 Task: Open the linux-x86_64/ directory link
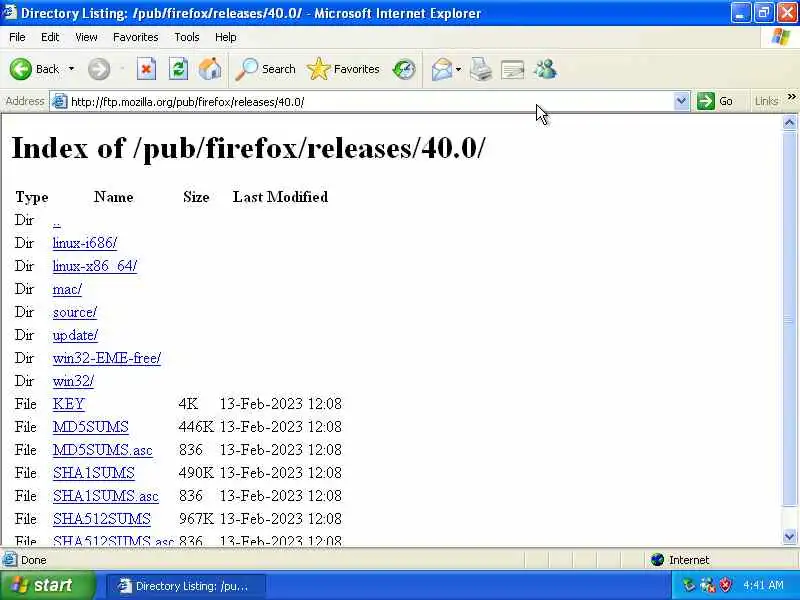coord(95,266)
